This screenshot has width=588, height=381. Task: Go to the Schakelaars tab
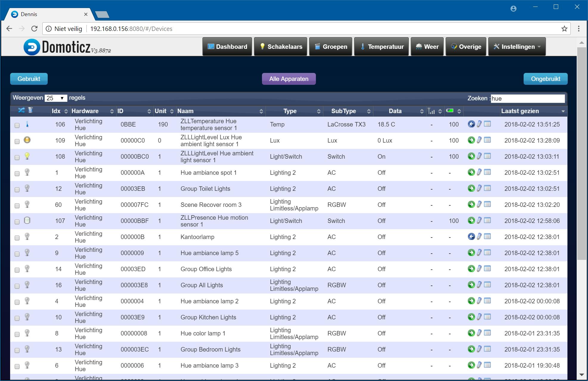(280, 47)
